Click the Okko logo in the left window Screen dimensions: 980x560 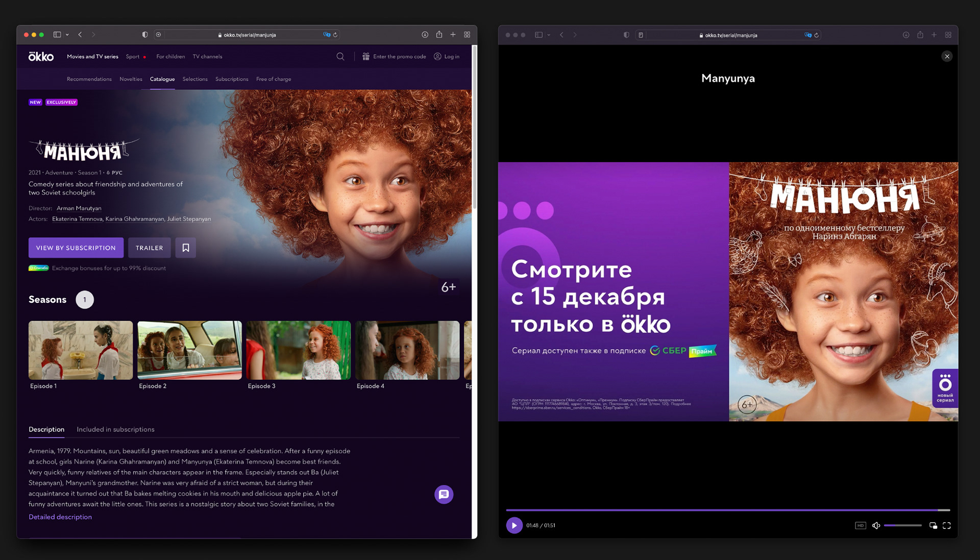41,56
